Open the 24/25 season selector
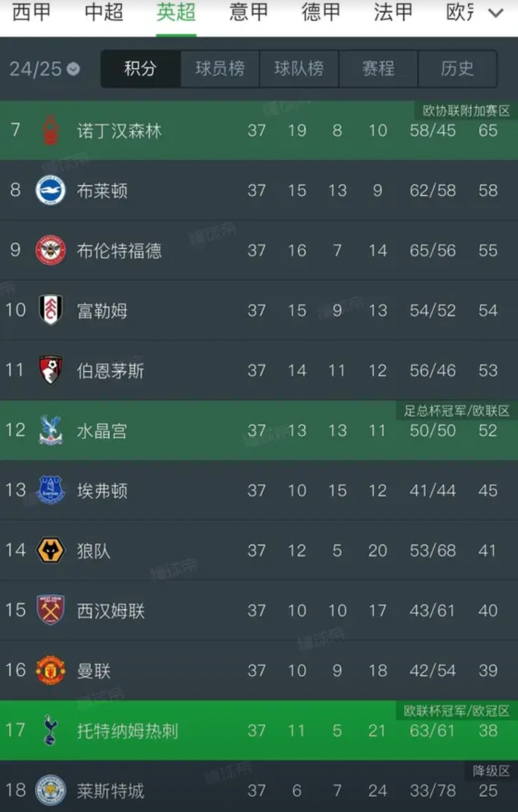The height and width of the screenshot is (812, 518). coord(45,69)
